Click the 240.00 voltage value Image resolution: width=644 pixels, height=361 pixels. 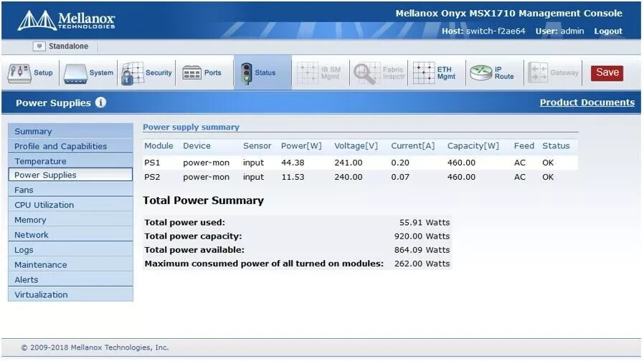click(349, 177)
